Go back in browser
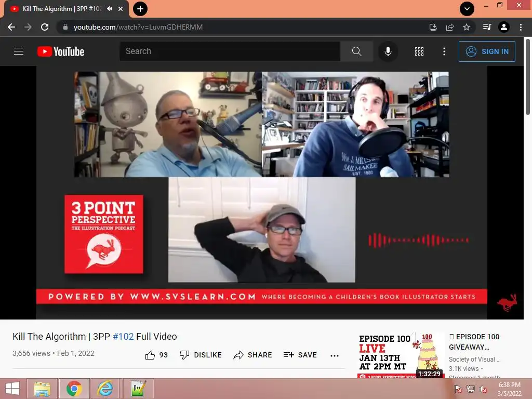This screenshot has height=399, width=532. pos(11,27)
